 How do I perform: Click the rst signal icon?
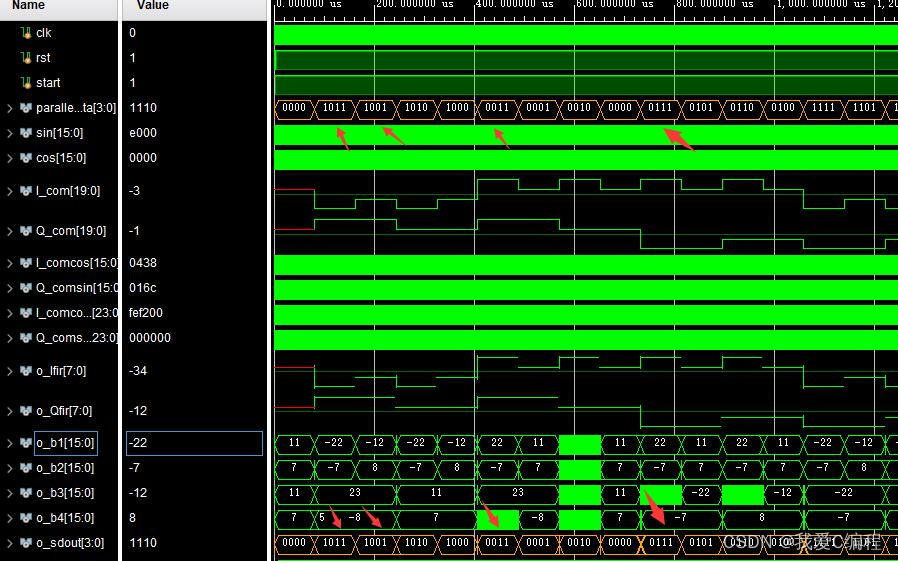click(x=26, y=58)
